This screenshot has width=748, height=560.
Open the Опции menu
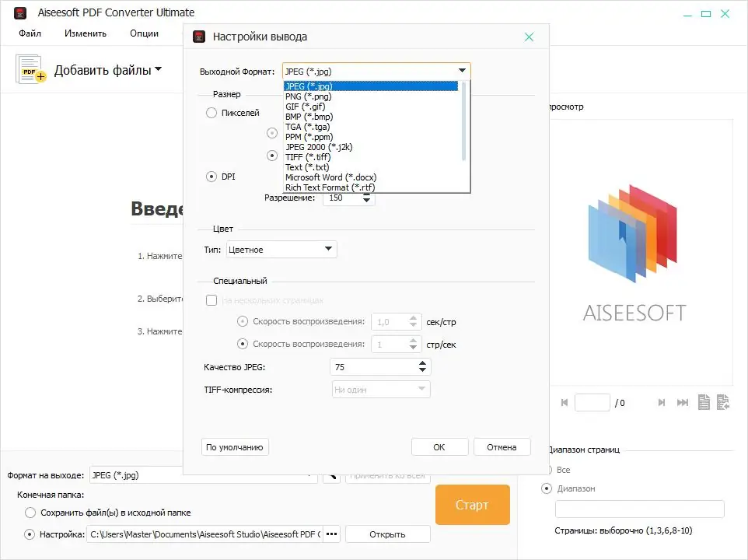[x=144, y=33]
